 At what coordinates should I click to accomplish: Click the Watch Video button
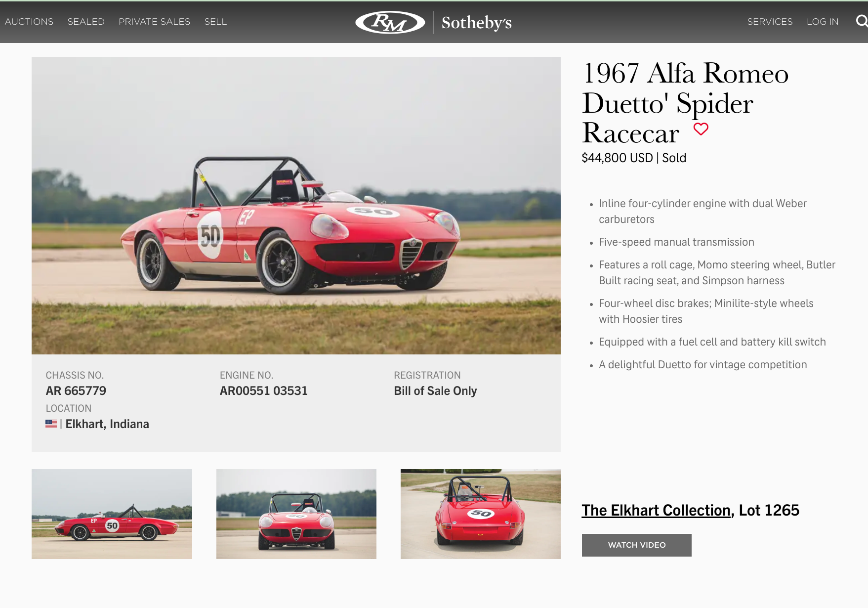636,545
